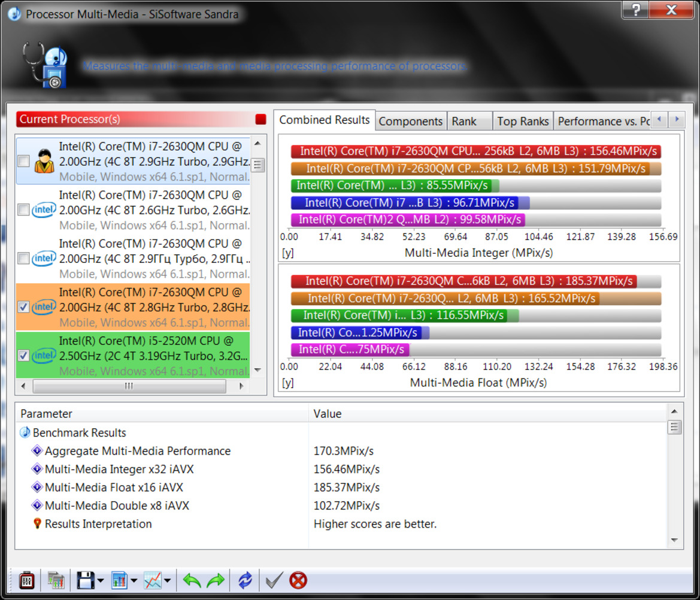Check the i7-2630QM 2.6GHz Turbo checkbox
Viewport: 700px width, 600px height.
pyautogui.click(x=24, y=210)
